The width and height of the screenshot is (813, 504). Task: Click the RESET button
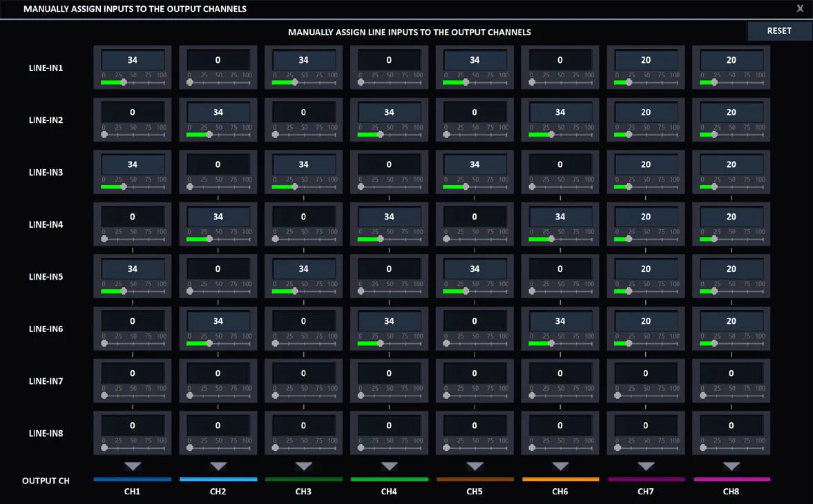coord(779,30)
